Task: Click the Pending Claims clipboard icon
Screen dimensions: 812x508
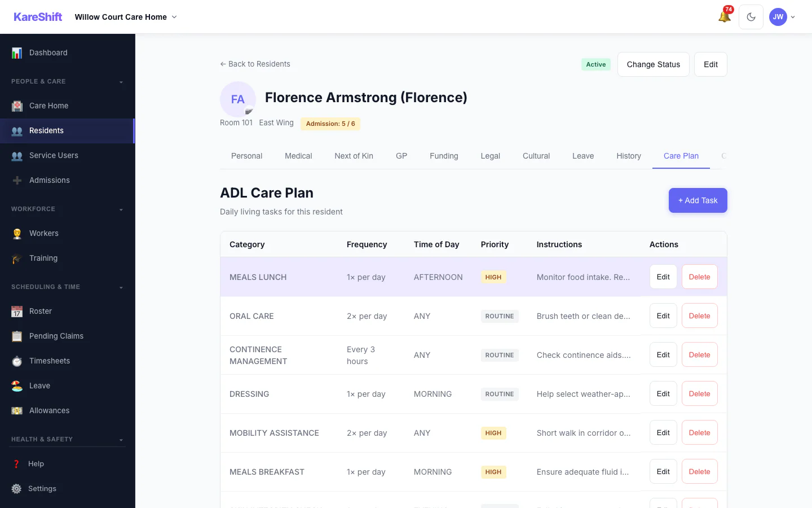Action: pos(17,336)
